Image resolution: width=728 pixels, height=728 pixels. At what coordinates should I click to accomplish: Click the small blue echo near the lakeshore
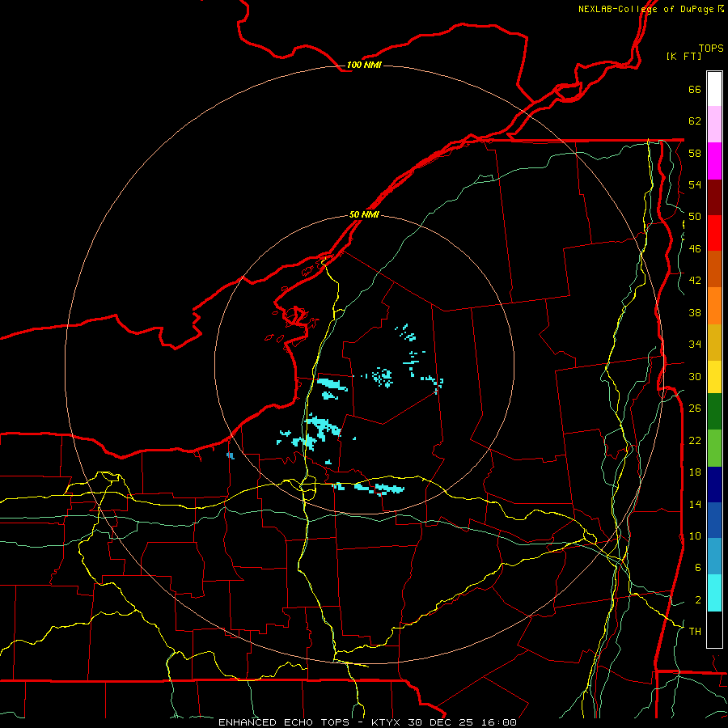[231, 456]
